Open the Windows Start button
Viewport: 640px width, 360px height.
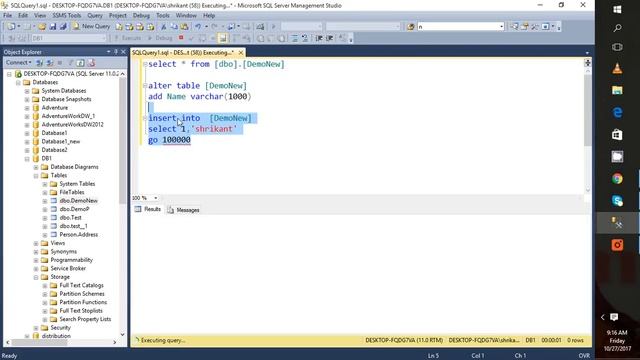click(x=617, y=9)
